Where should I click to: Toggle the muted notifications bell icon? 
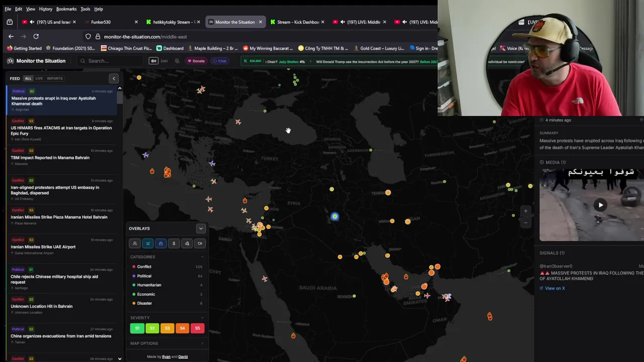[177, 61]
